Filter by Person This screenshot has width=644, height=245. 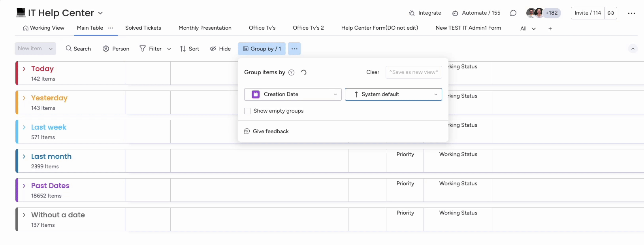click(116, 49)
